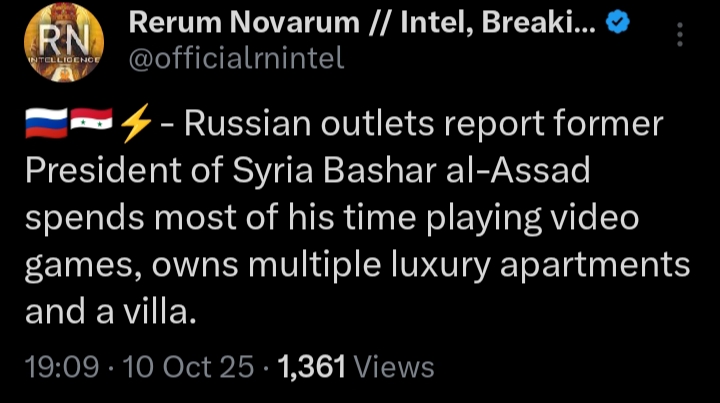The width and height of the screenshot is (720, 403).
Task: Click the Views label
Action: [x=395, y=367]
